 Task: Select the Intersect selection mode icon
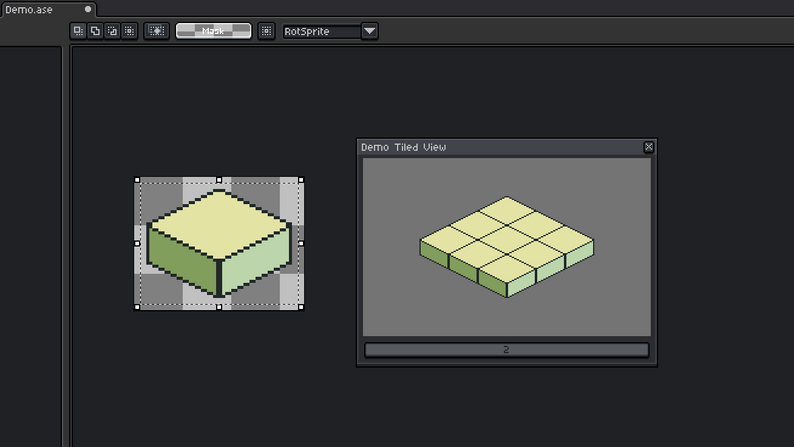tap(130, 31)
